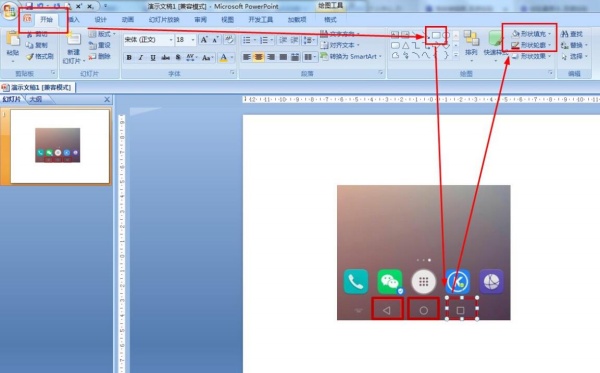Click the Save icon in quick access toolbar
The image size is (600, 373).
[29, 6]
